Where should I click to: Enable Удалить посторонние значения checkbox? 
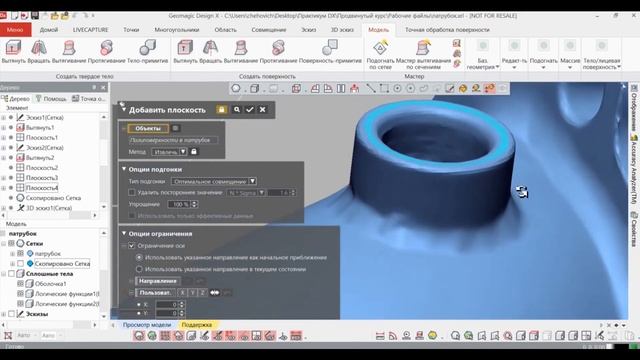[x=131, y=192]
